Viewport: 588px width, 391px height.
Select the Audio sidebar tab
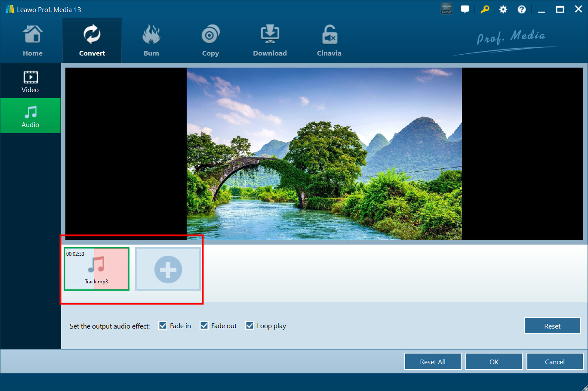pyautogui.click(x=30, y=116)
